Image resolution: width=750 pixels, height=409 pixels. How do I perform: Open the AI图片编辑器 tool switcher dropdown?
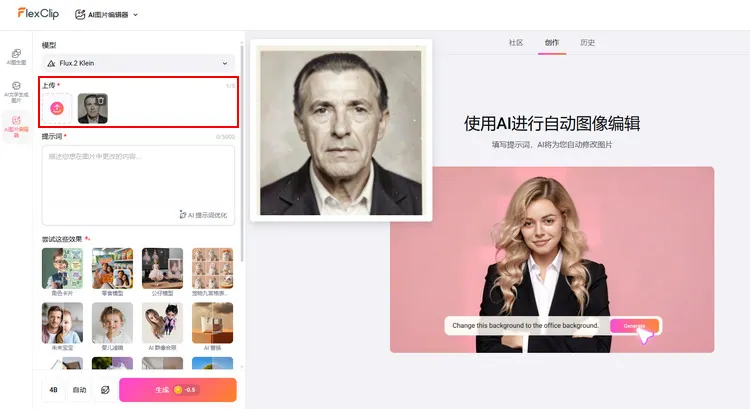coord(106,15)
